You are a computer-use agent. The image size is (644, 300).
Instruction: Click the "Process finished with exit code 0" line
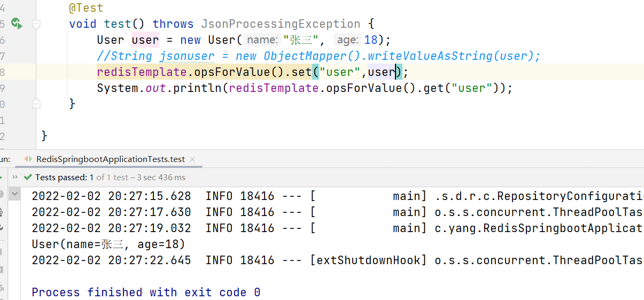pyautogui.click(x=146, y=293)
